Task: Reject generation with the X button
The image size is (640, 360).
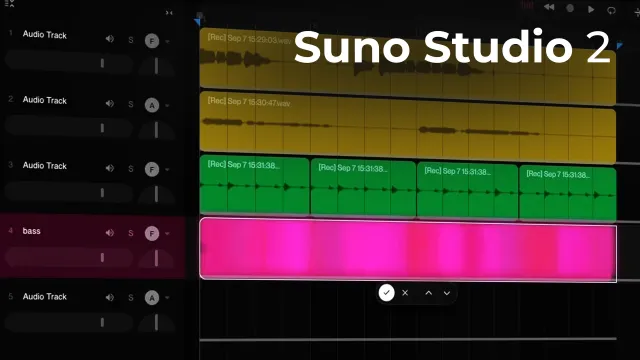Action: pos(405,293)
